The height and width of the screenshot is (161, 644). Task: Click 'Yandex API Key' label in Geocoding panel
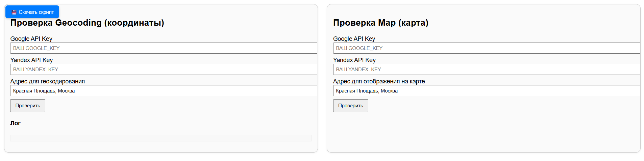pos(31,60)
